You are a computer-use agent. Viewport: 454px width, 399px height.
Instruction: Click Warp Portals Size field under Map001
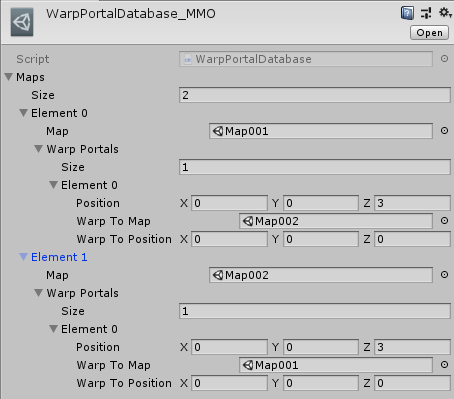(315, 167)
